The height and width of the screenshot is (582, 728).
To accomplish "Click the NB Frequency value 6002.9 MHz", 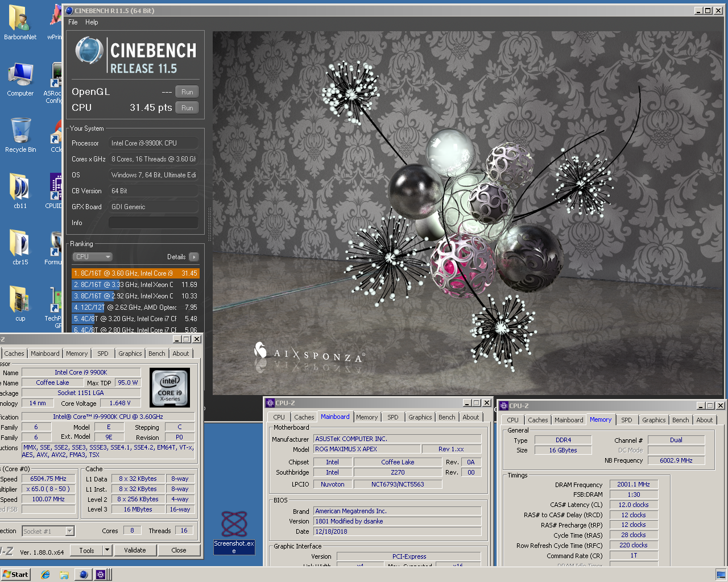I will pyautogui.click(x=676, y=460).
